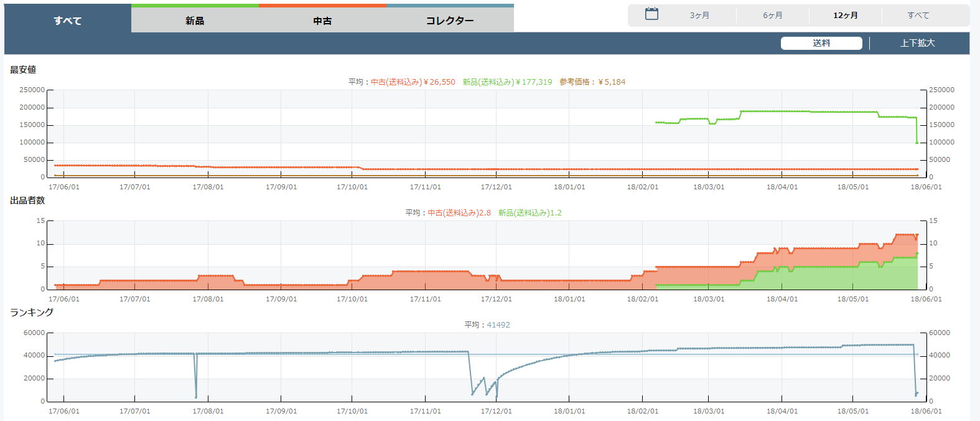Click the green area in 出品者数 chart
The image size is (980, 421).
click(809, 278)
